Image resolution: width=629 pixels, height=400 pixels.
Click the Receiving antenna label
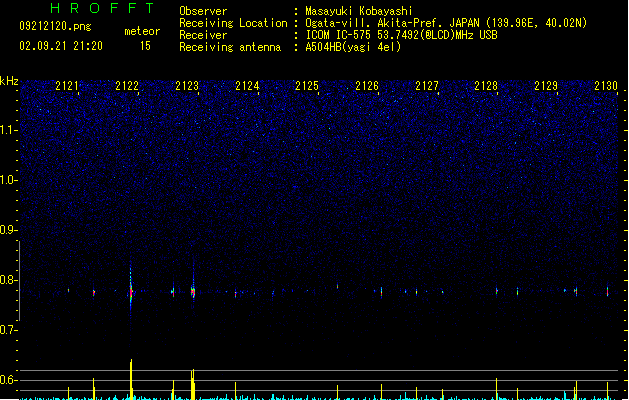[230, 47]
